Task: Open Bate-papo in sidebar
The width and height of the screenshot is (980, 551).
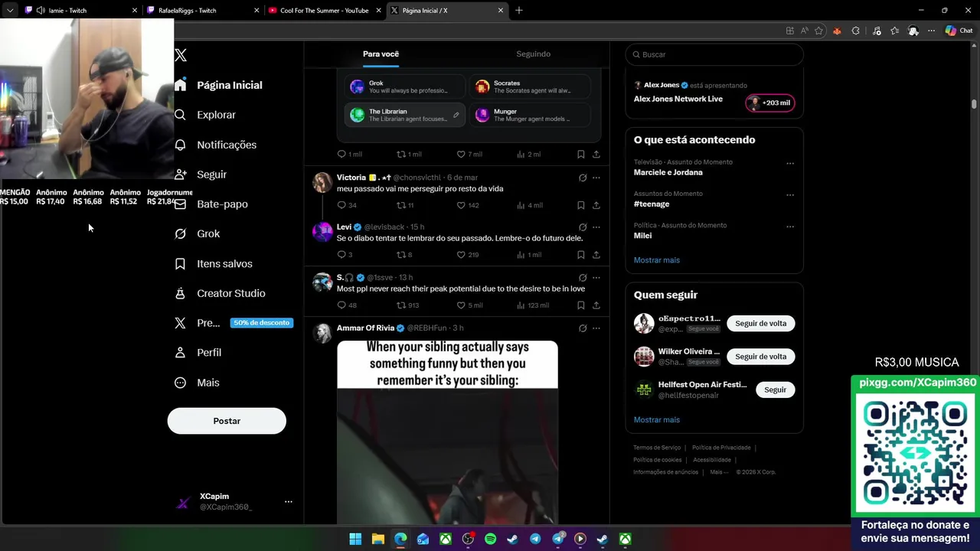Action: pos(211,204)
